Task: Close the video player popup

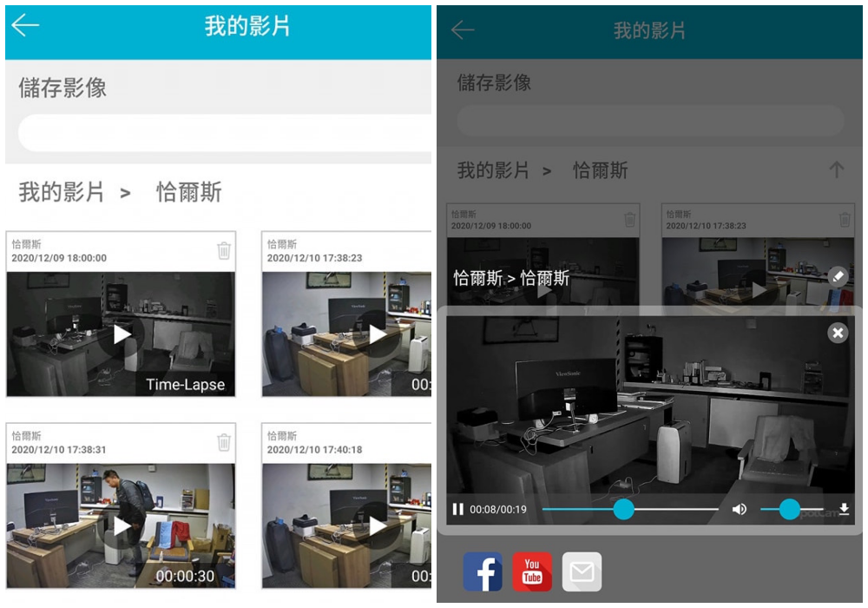Action: pyautogui.click(x=838, y=333)
